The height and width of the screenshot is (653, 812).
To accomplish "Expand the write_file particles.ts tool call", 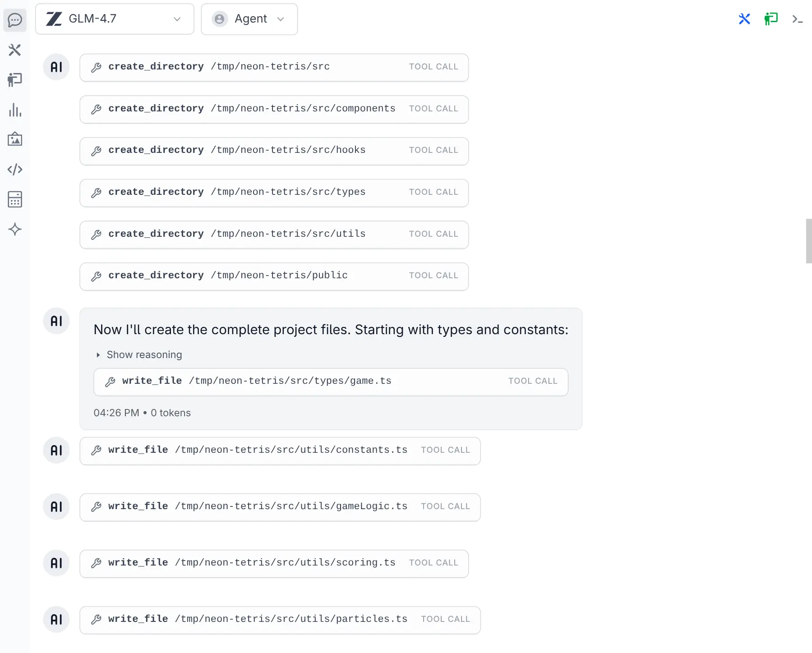I will pos(280,620).
